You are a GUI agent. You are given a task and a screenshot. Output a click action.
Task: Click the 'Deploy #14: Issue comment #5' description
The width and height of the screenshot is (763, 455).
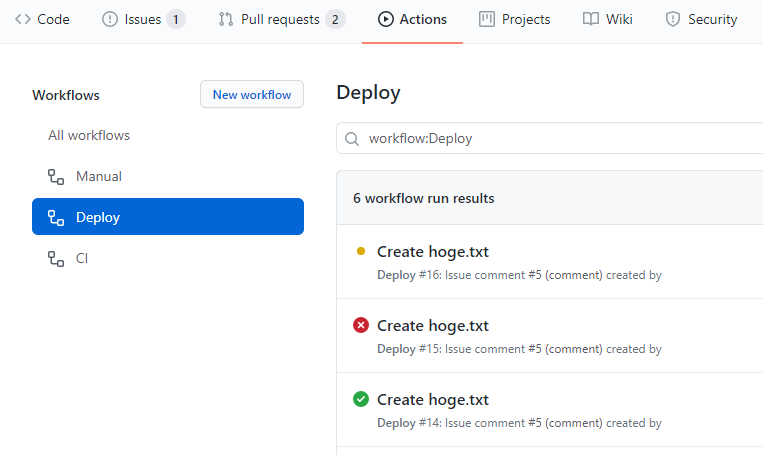519,423
